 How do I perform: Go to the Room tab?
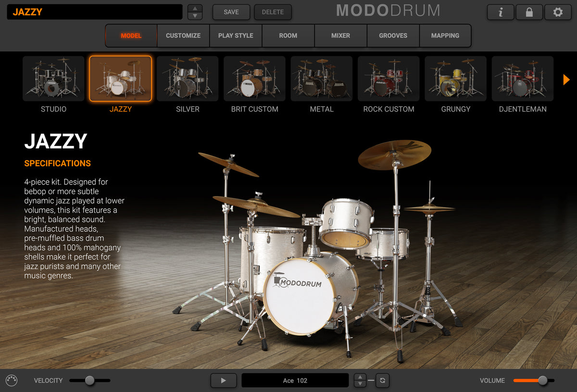pyautogui.click(x=288, y=36)
